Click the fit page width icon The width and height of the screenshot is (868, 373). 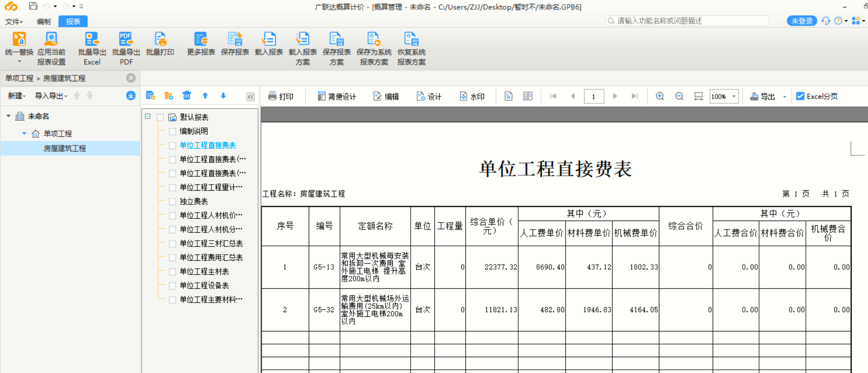698,96
